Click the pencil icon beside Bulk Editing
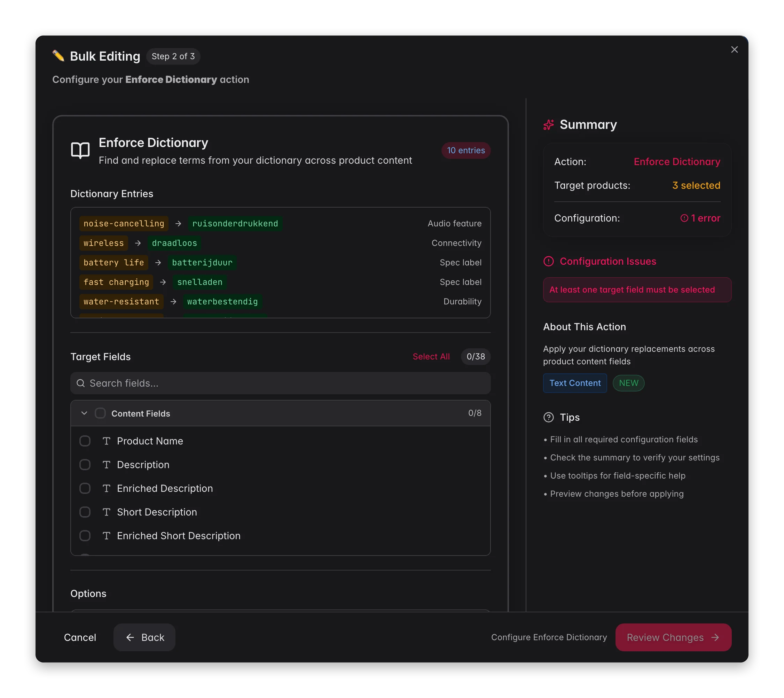Viewport: 784px width, 698px height. pos(58,56)
